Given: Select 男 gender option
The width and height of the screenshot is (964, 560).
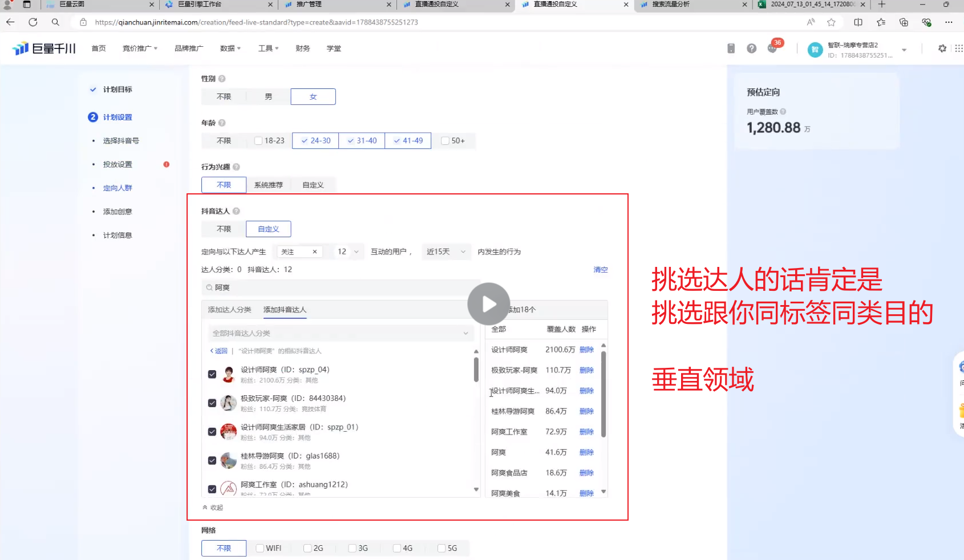Looking at the screenshot, I should [268, 97].
